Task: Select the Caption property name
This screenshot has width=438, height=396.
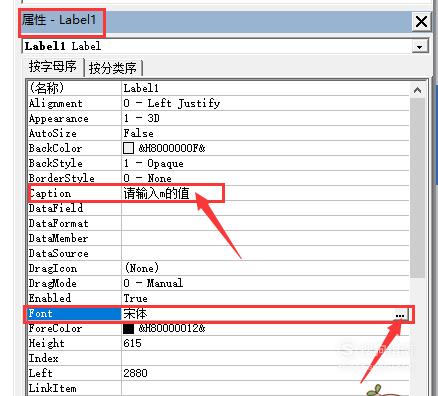Action: 50,193
